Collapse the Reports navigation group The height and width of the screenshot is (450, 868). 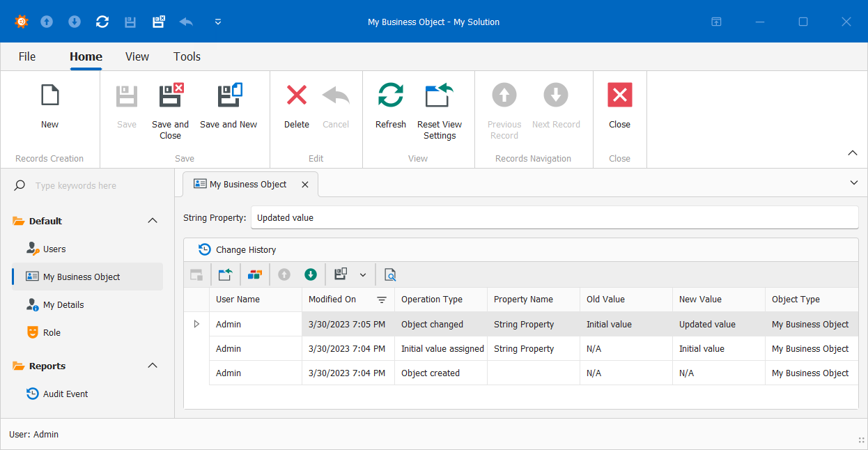[153, 366]
